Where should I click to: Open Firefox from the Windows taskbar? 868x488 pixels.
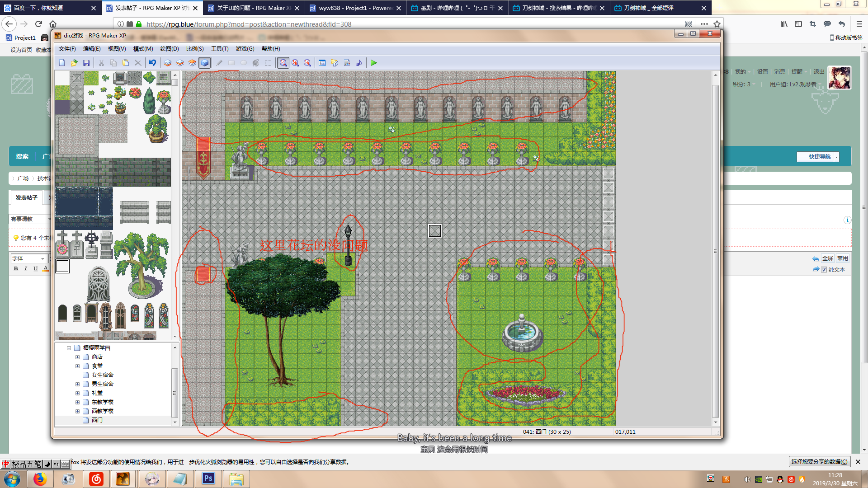(40, 479)
